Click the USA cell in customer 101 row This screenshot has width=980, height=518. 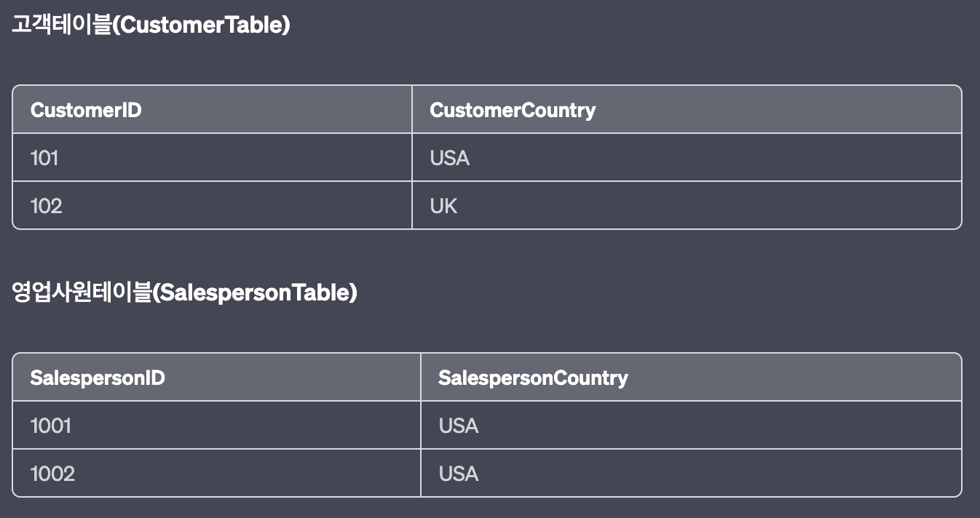click(449, 158)
